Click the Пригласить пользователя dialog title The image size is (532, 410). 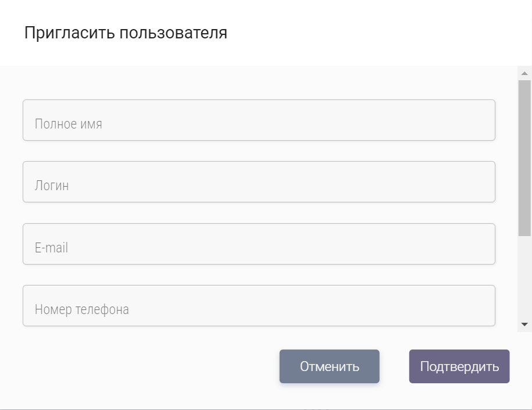(126, 33)
